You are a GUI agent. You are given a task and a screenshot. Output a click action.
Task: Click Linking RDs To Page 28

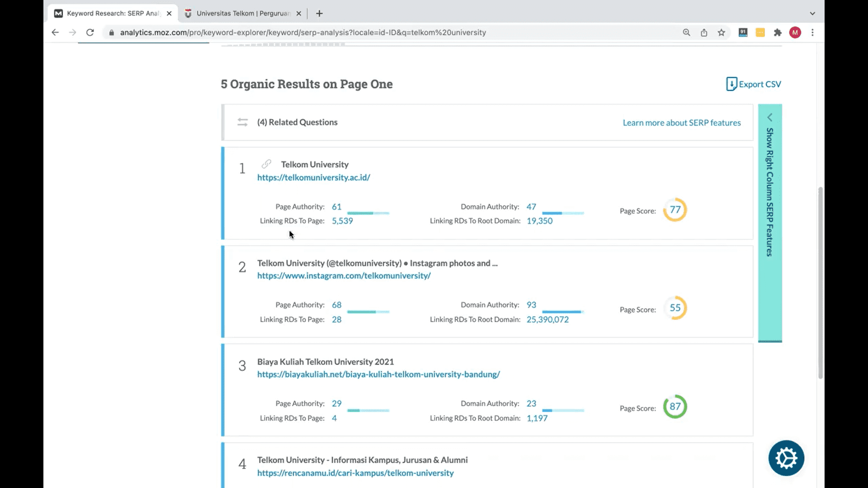point(336,319)
